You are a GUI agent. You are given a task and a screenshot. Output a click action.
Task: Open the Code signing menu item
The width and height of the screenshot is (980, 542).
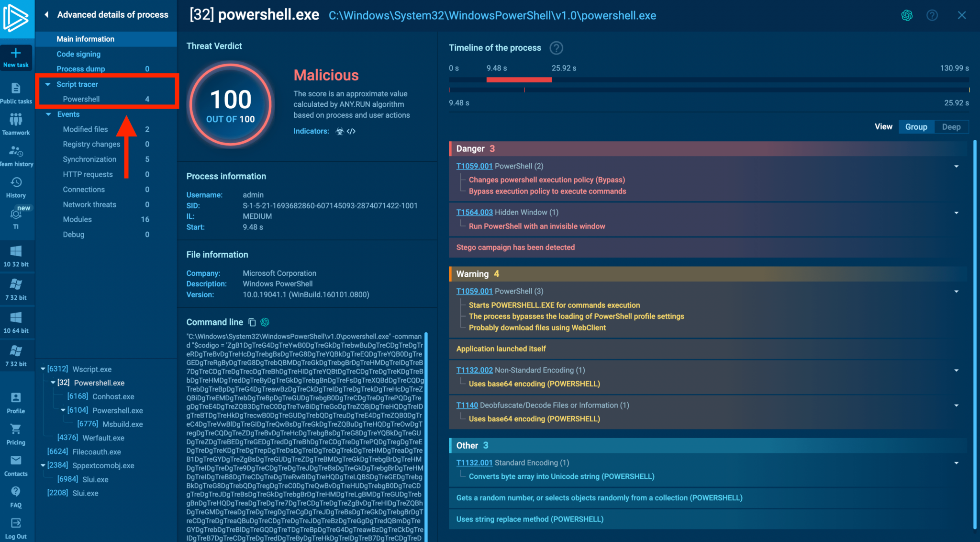point(78,54)
